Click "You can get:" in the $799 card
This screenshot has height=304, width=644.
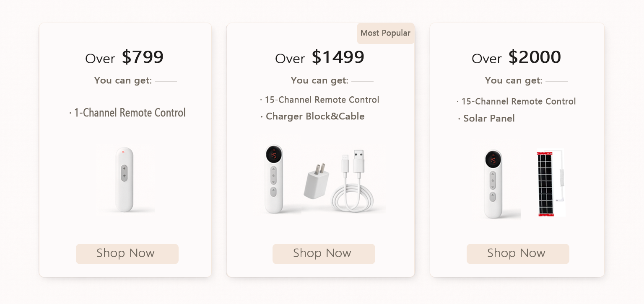coord(123,80)
